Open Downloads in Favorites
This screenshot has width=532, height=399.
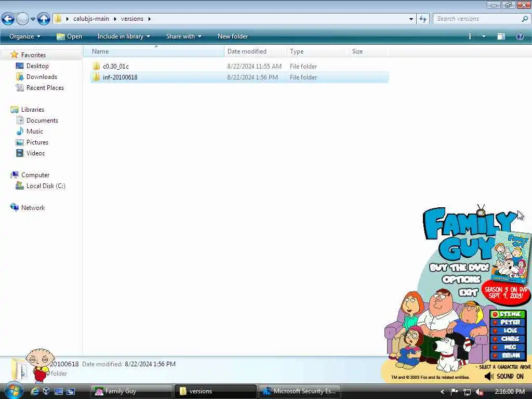[42, 77]
